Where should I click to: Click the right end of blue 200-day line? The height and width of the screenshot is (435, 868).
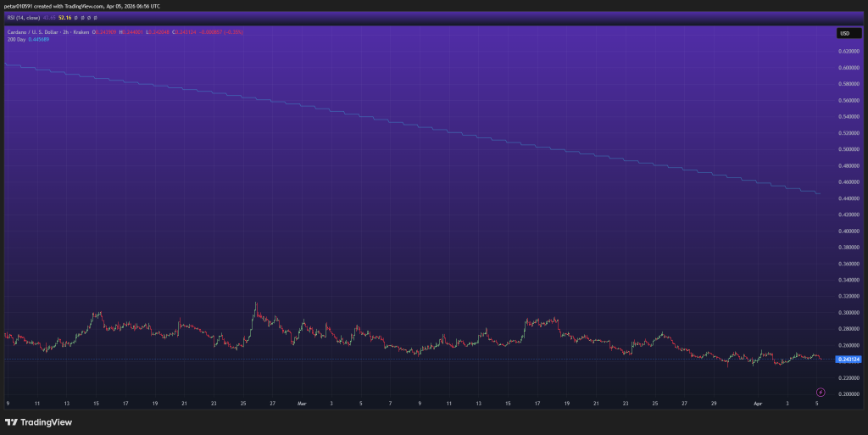[x=819, y=194]
